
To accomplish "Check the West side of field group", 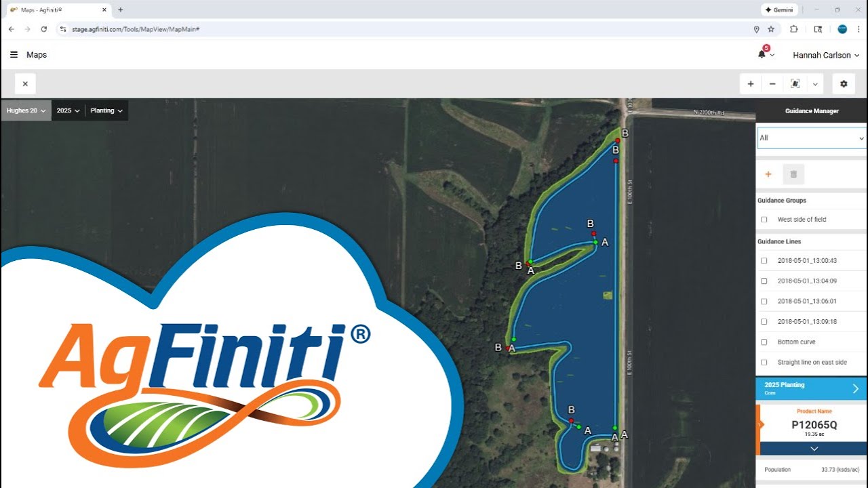I will point(764,220).
